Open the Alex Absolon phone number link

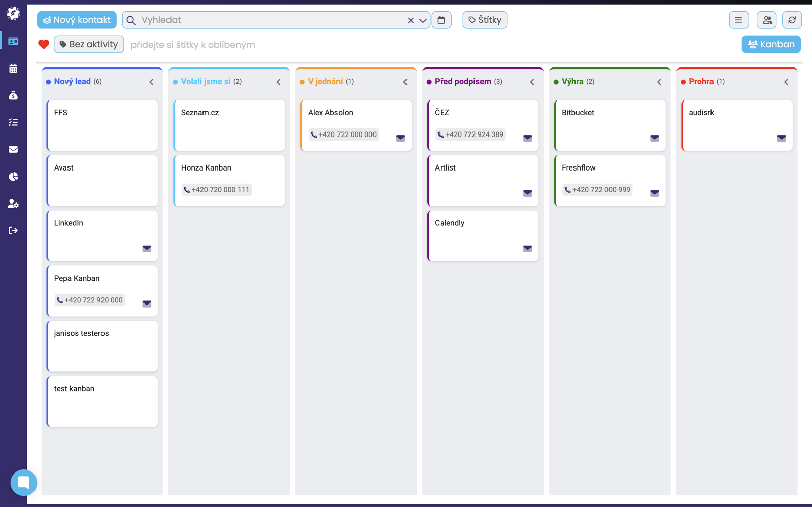[344, 134]
